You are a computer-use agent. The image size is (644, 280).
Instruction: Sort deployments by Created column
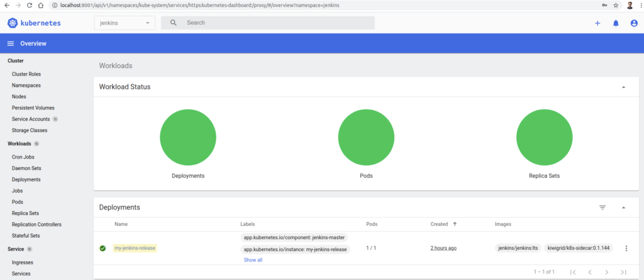click(x=440, y=224)
